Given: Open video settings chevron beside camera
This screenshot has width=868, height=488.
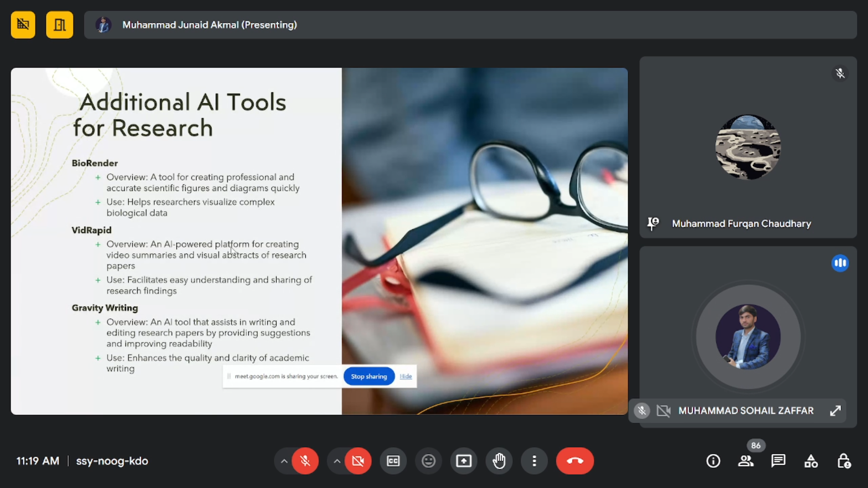Looking at the screenshot, I should pyautogui.click(x=337, y=461).
